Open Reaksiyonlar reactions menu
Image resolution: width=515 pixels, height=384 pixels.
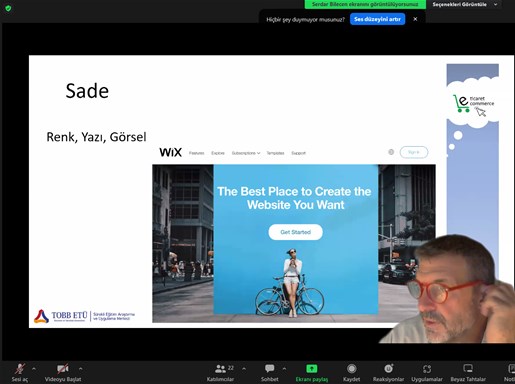388,372
